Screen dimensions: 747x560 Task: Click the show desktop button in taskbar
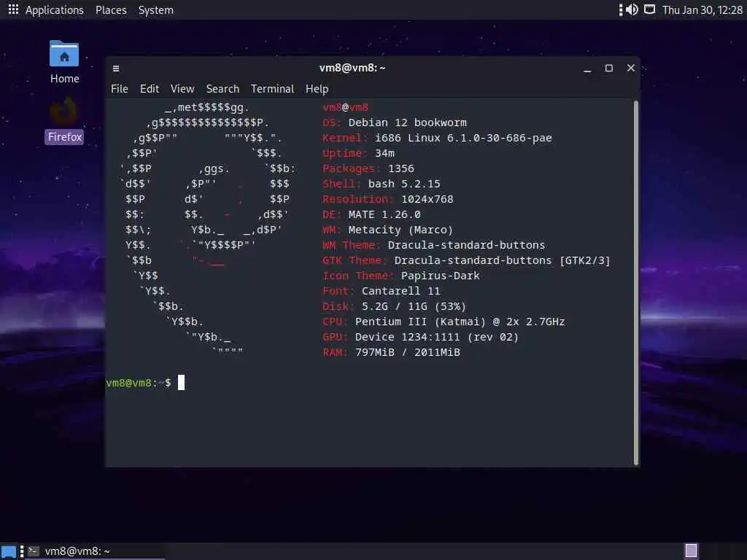pyautogui.click(x=9, y=552)
